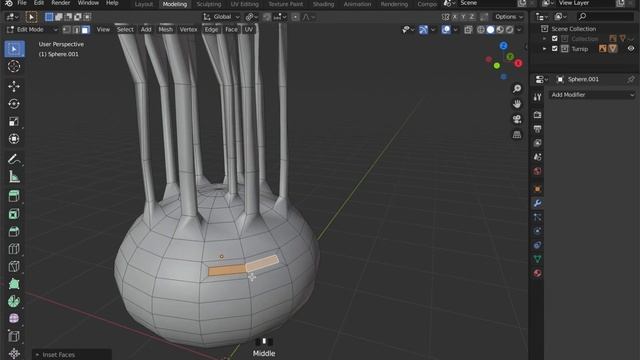Select the Loop Cut tool
640x360 pixels.
(14, 249)
